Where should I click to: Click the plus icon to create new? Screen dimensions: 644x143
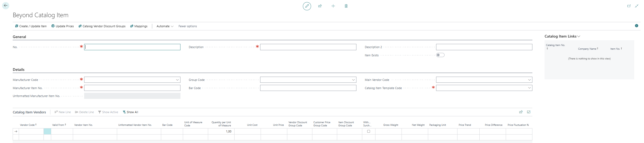tap(333, 6)
